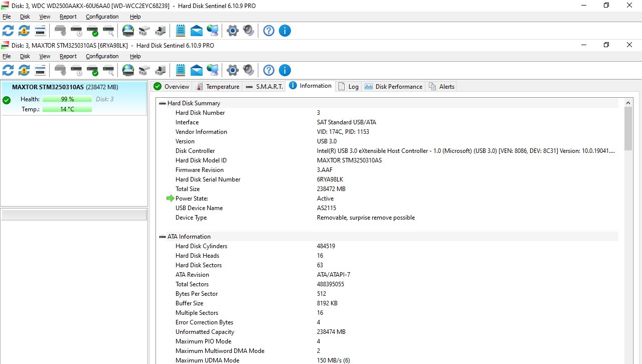This screenshot has height=364, width=642.
Task: Click the scroll up arrow in the Information panel
Action: [x=628, y=103]
